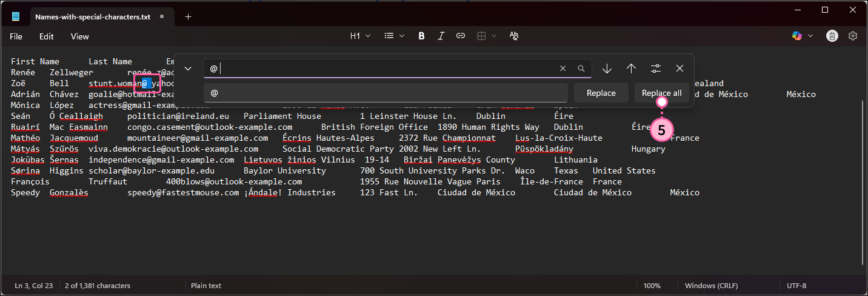The image size is (868, 296).
Task: Click the Notepad app icon in title bar
Action: [16, 17]
